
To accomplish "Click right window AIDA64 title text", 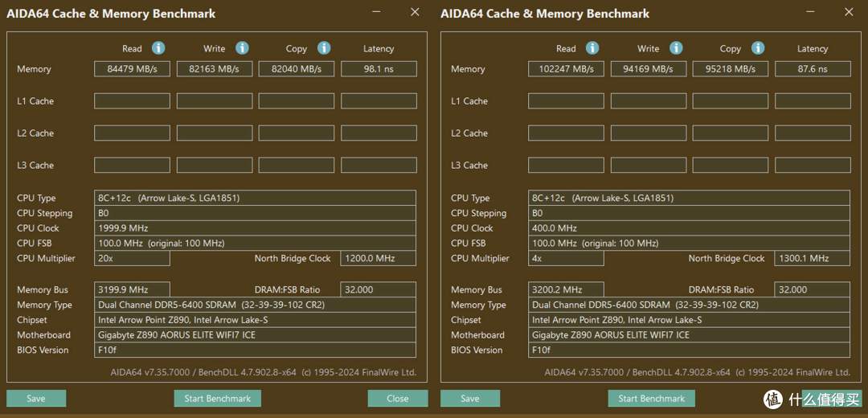I will [545, 14].
